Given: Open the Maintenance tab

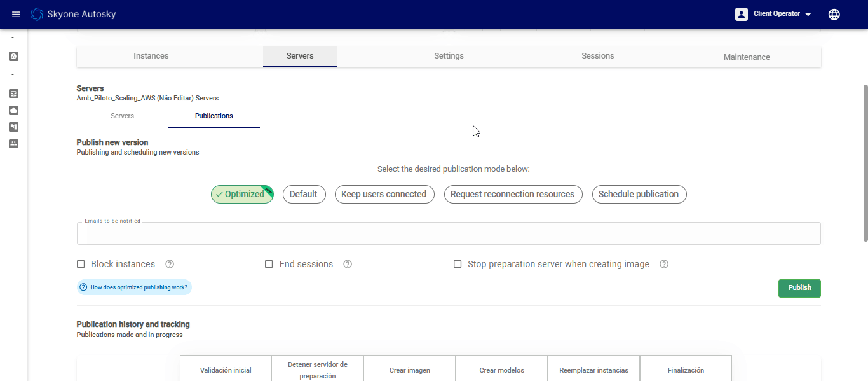Looking at the screenshot, I should point(747,57).
